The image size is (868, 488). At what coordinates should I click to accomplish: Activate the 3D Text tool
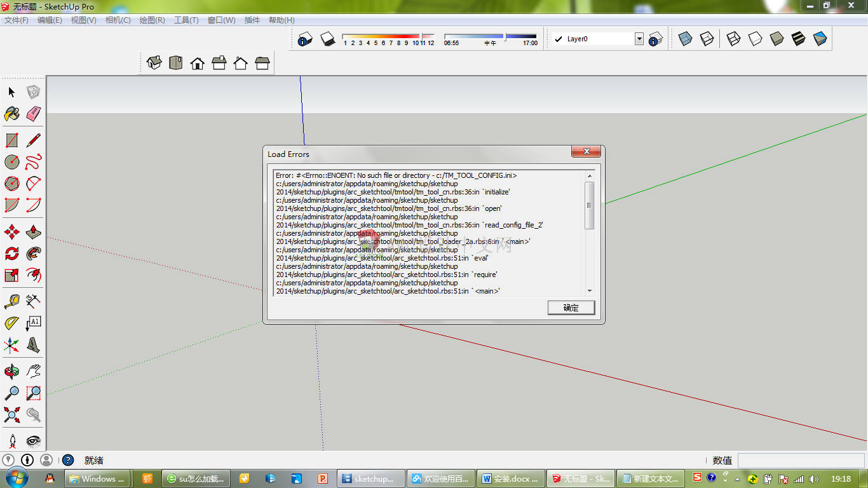coord(34,345)
